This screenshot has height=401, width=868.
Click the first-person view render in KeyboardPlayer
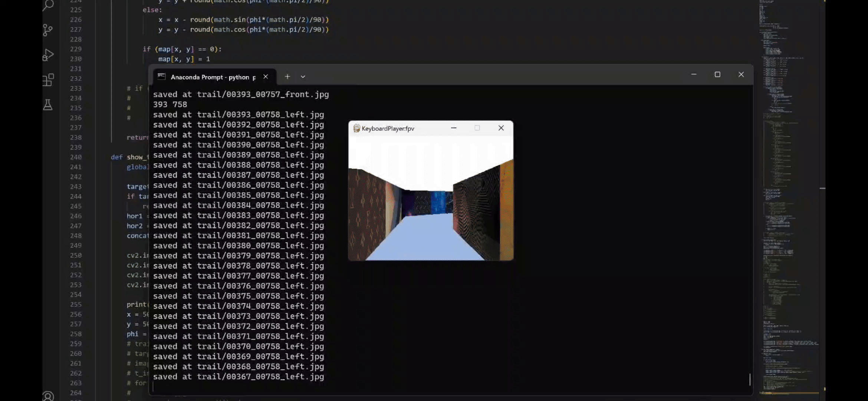pyautogui.click(x=431, y=198)
